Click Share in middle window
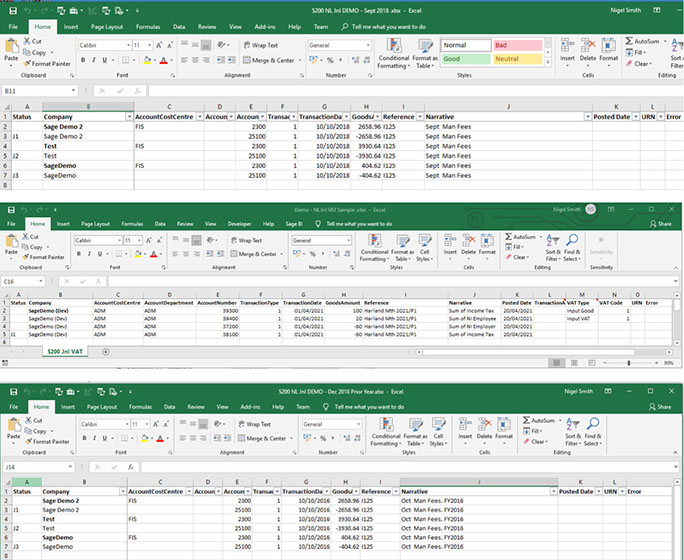Viewport: 684px width, 560px height. tap(660, 224)
